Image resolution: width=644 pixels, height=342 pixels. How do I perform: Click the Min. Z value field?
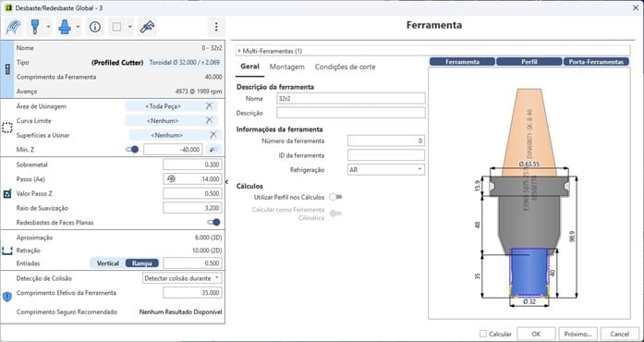click(x=173, y=150)
